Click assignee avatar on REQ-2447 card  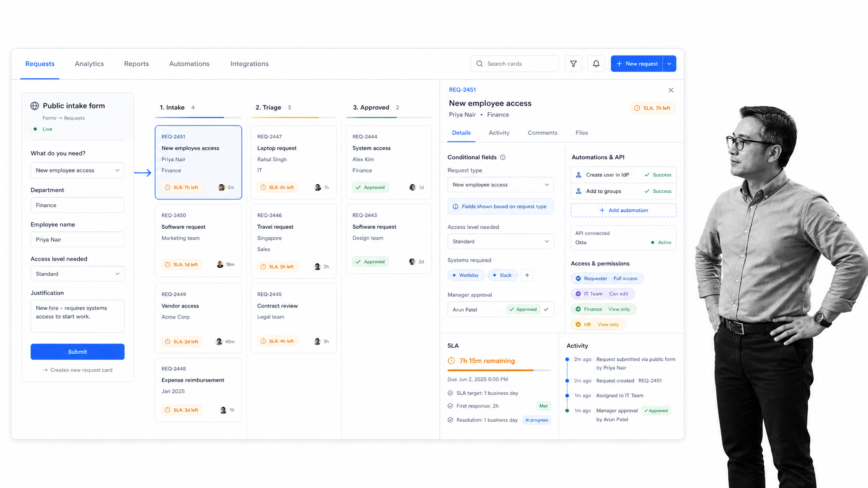point(317,187)
